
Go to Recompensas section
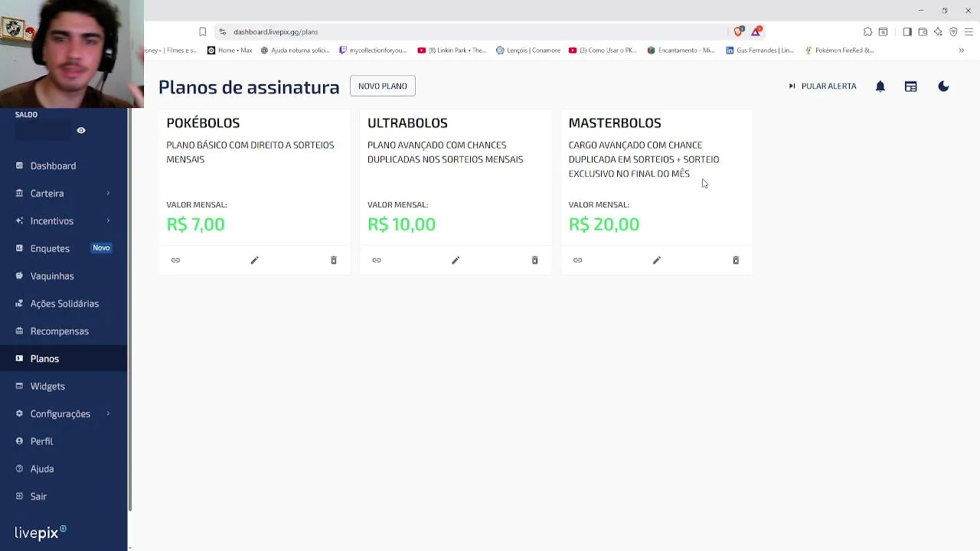[59, 331]
